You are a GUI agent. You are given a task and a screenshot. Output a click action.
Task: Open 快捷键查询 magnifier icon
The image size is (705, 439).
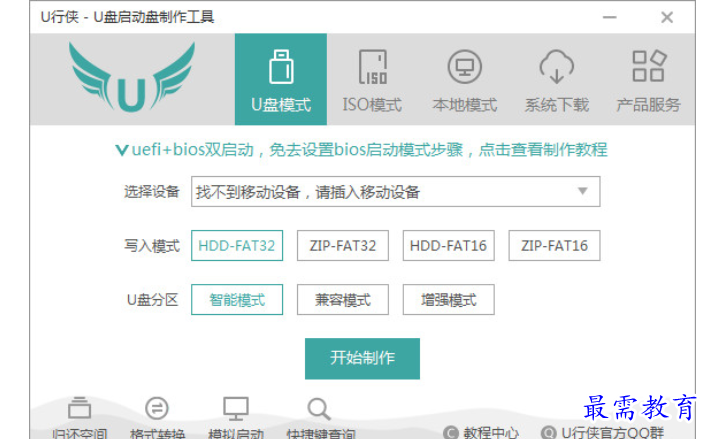(x=319, y=408)
